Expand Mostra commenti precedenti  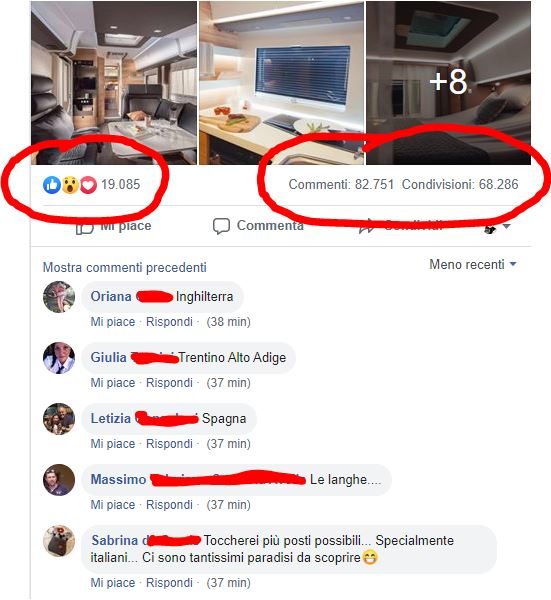124,267
